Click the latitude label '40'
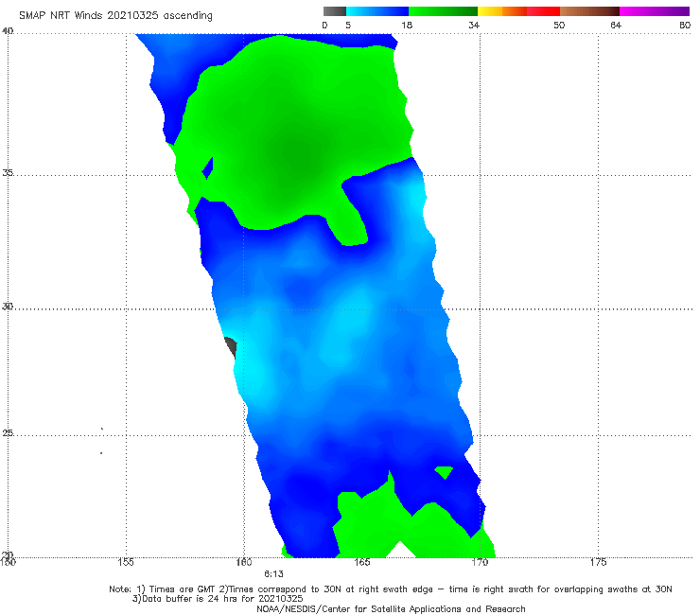This screenshot has width=700, height=615. (x=8, y=31)
